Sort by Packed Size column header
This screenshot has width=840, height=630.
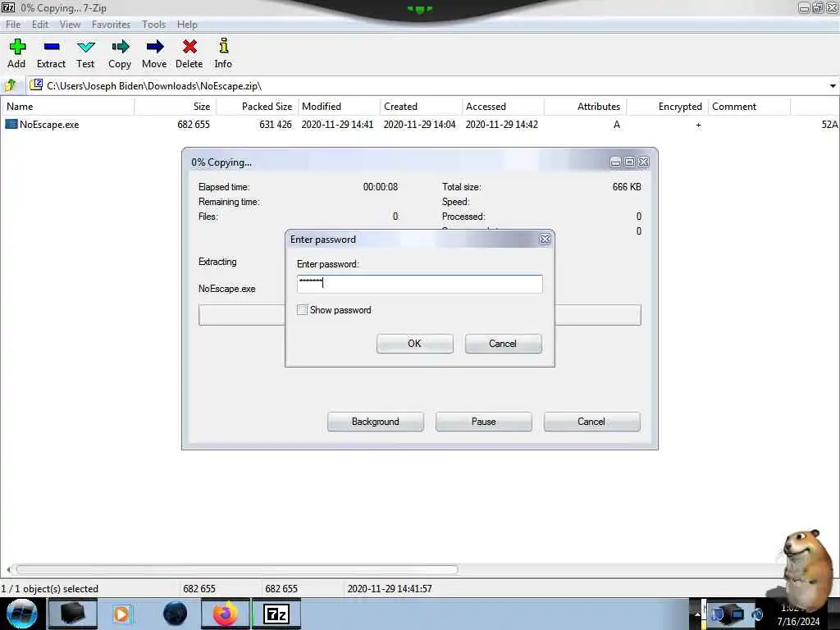click(257, 107)
